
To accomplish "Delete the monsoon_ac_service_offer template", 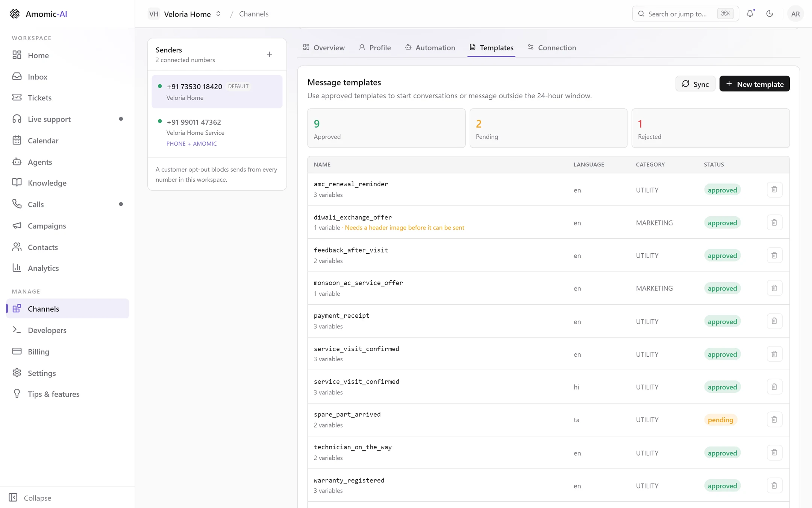I will pyautogui.click(x=774, y=288).
